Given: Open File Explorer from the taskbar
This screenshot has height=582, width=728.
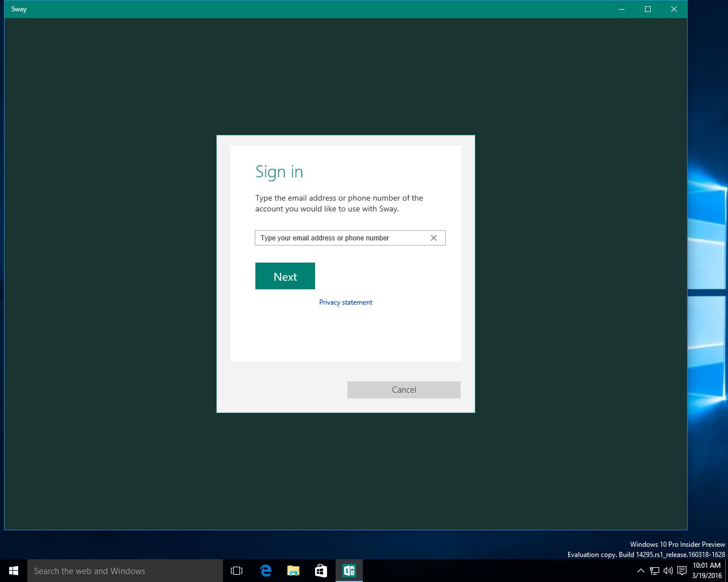Looking at the screenshot, I should pos(293,571).
